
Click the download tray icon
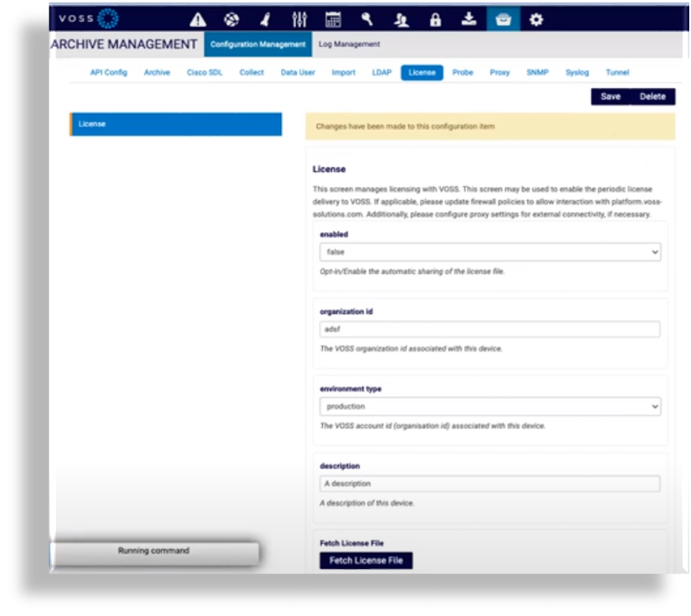[x=468, y=19]
